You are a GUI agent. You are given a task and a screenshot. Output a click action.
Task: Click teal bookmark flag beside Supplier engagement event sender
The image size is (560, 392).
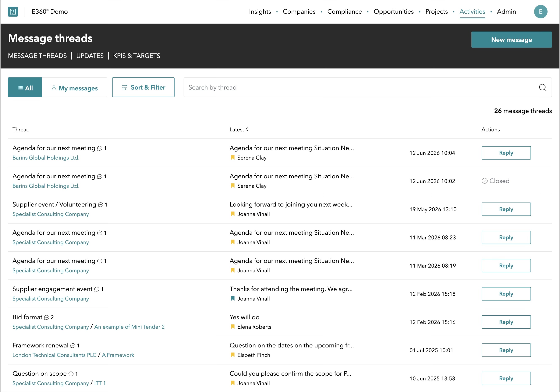(232, 298)
